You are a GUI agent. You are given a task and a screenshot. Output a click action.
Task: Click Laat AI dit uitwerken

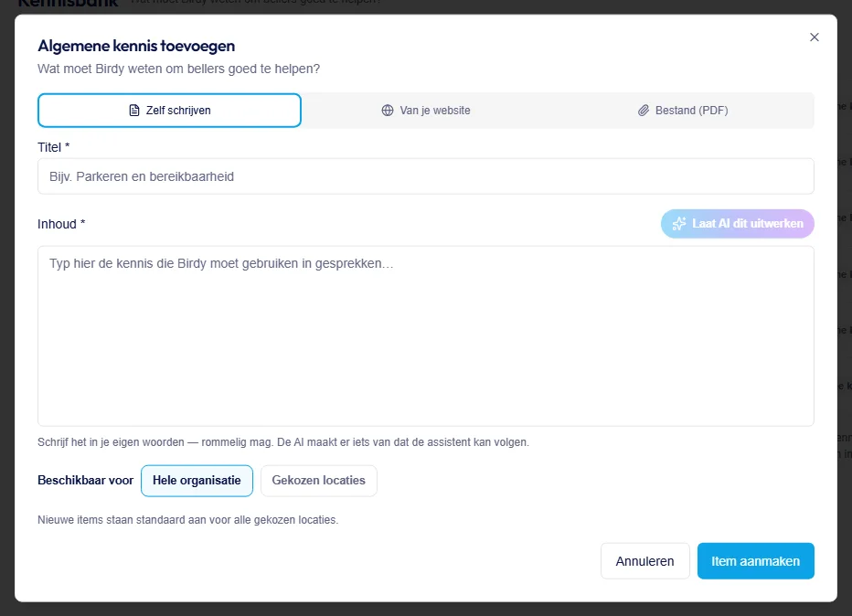click(738, 224)
